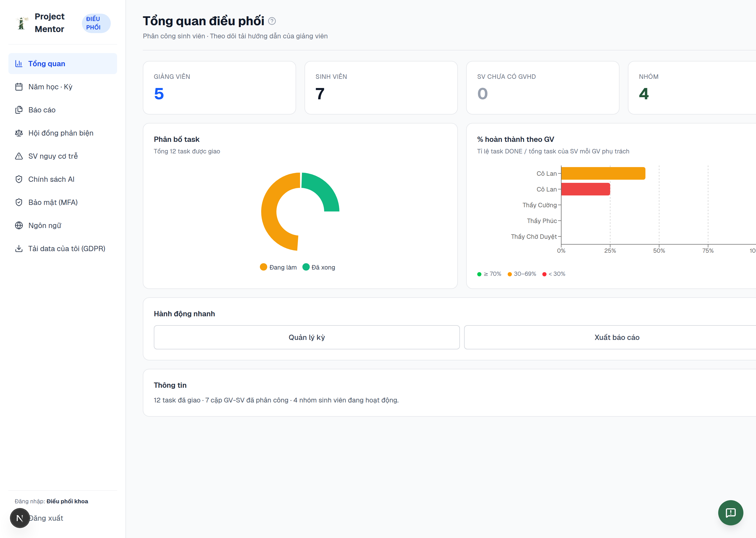Click the Hành động nhanh heading
756x538 pixels.
click(x=184, y=314)
